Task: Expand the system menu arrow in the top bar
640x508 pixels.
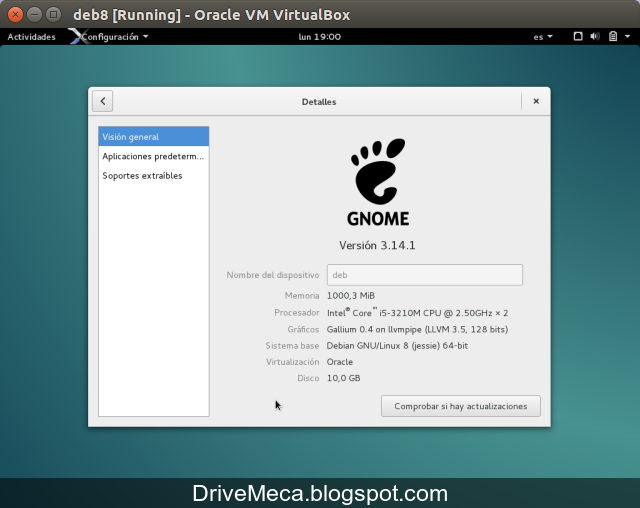Action: (x=627, y=37)
